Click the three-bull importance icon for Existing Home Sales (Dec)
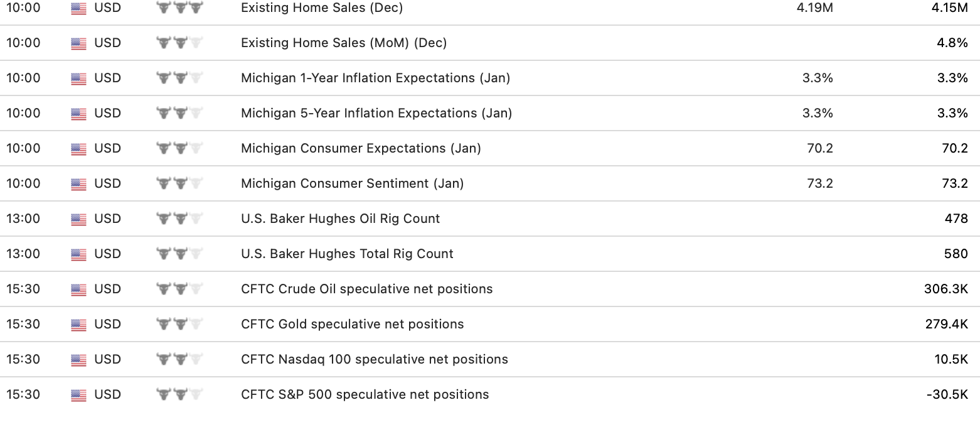980x422 pixels. coord(179,8)
